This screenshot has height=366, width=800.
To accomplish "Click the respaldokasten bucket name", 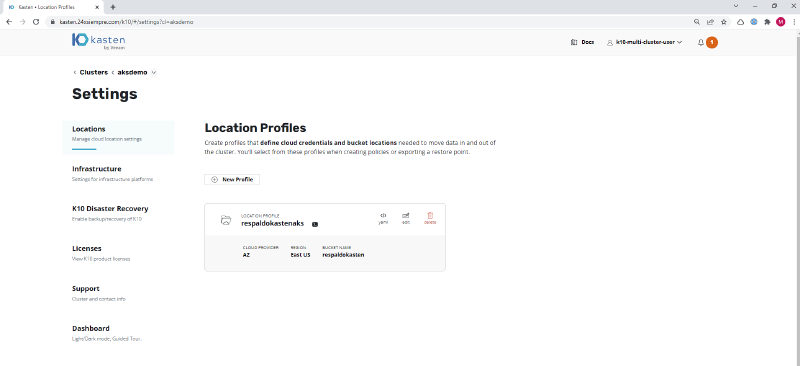I will pos(343,255).
